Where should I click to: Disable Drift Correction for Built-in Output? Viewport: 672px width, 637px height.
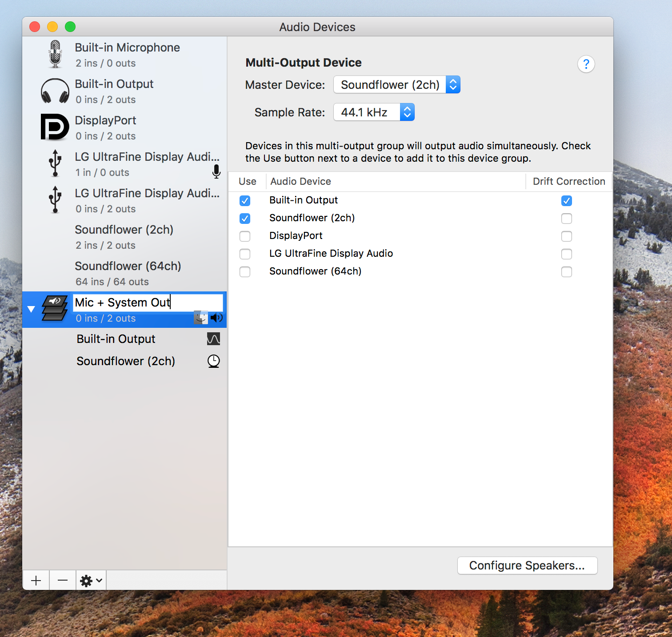coord(567,201)
